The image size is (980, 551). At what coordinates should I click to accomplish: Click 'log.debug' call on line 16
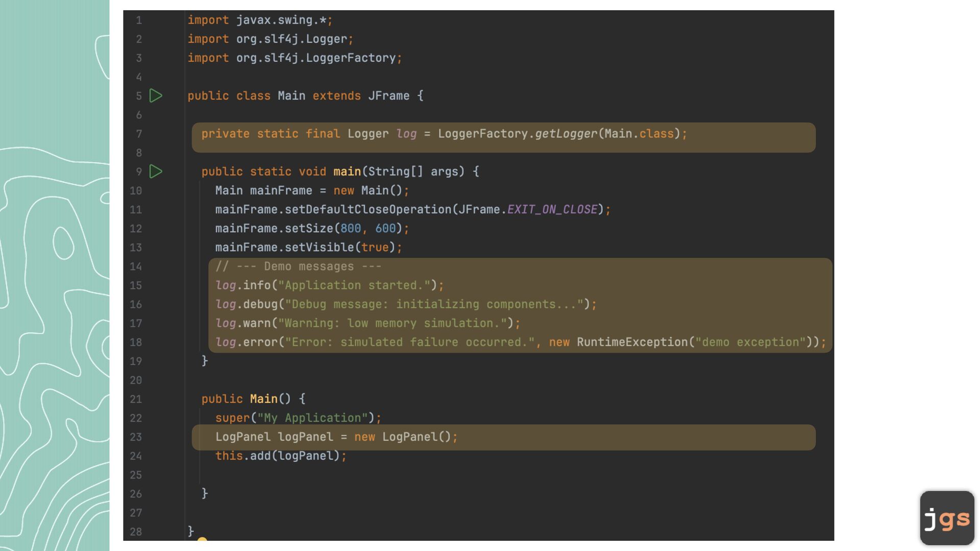(x=246, y=304)
